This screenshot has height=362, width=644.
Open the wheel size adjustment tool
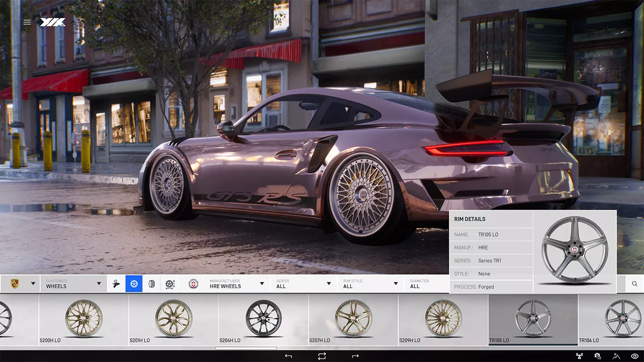coord(170,284)
